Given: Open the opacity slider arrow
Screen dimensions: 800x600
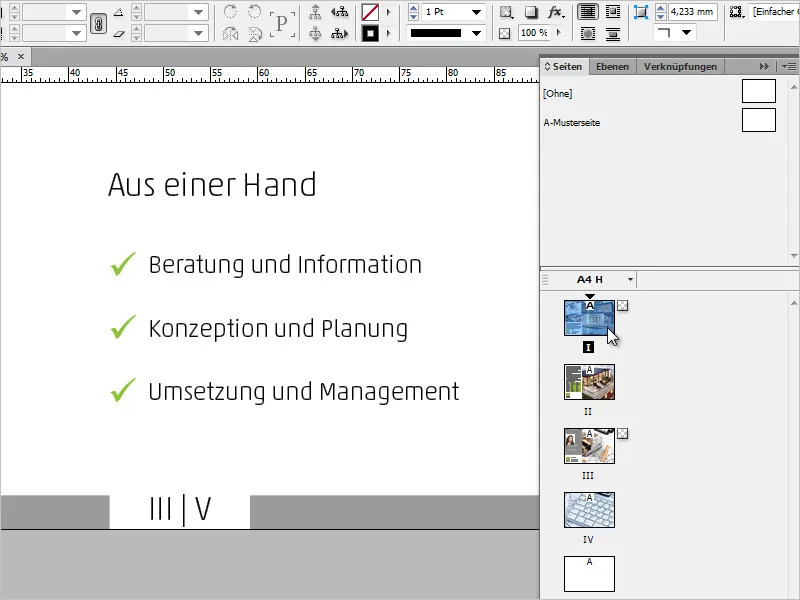Looking at the screenshot, I should [x=559, y=33].
